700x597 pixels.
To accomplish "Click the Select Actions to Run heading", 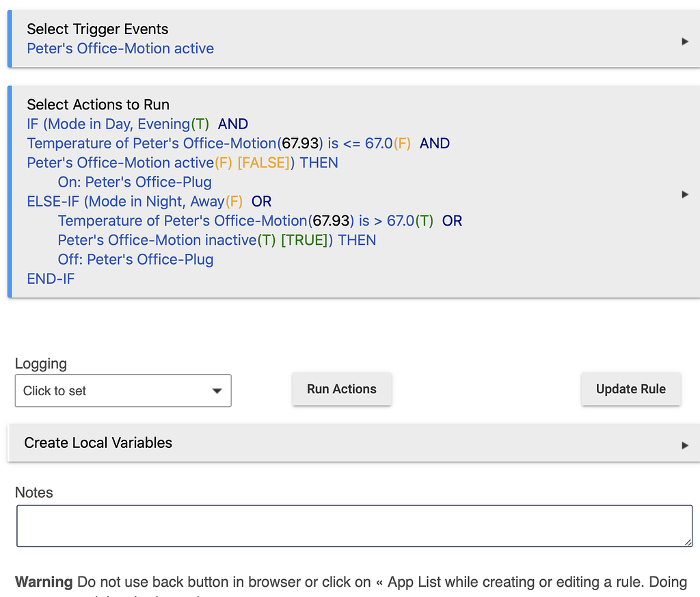I will tap(98, 105).
